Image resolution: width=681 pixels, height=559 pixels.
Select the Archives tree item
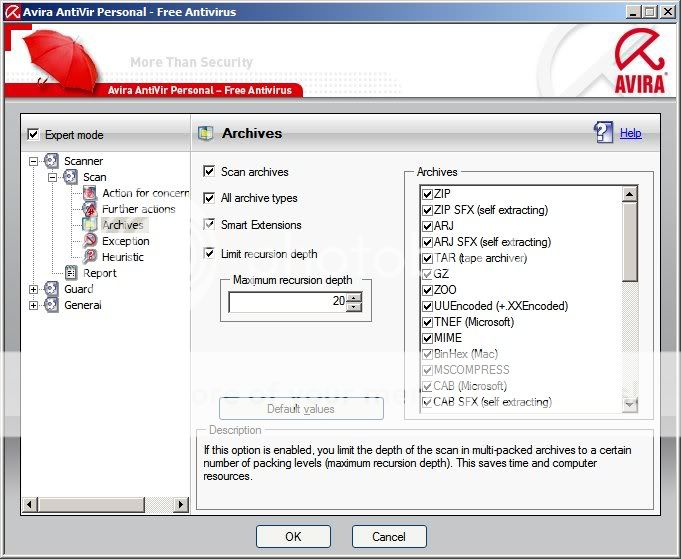(x=123, y=225)
